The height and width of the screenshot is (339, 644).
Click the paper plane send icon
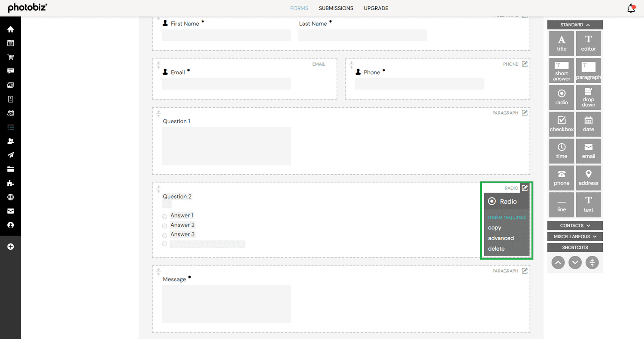click(x=11, y=155)
